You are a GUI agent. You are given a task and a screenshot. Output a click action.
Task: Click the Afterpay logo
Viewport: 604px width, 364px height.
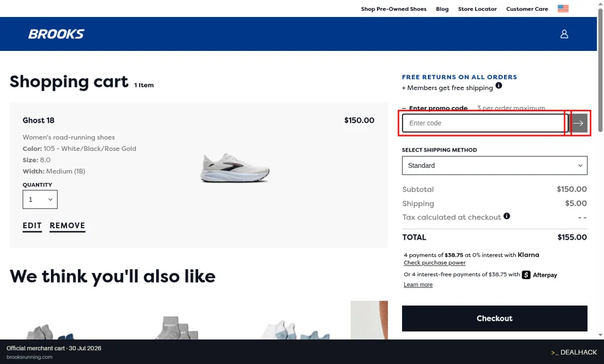point(539,275)
